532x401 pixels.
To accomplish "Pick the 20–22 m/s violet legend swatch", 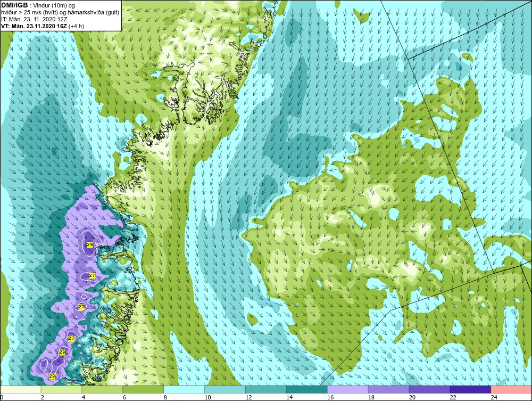I will point(429,389).
